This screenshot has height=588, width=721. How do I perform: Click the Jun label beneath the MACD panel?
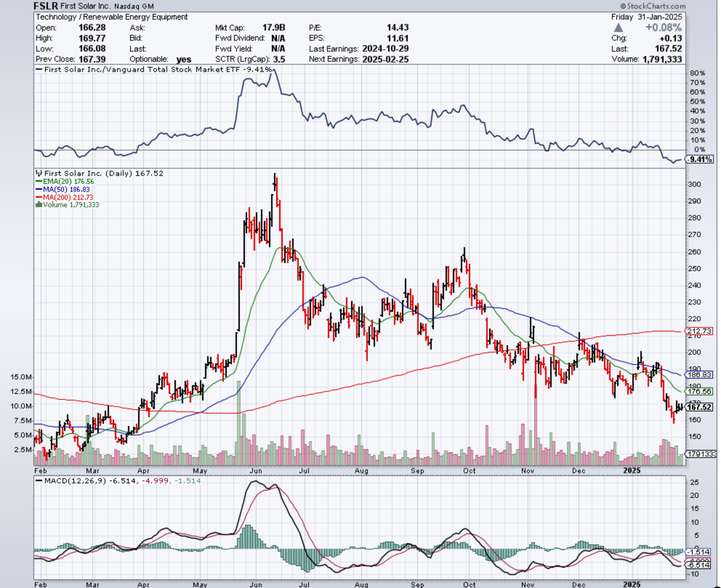pos(255,584)
